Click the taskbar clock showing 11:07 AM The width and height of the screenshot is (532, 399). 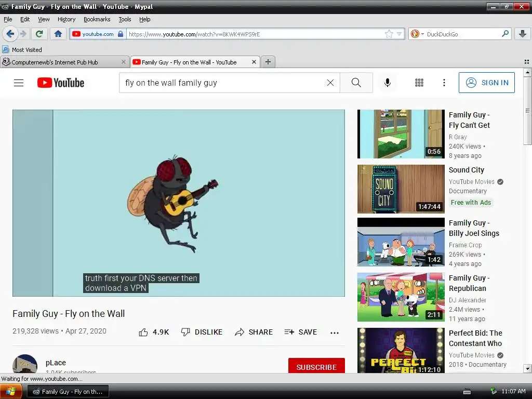point(513,391)
